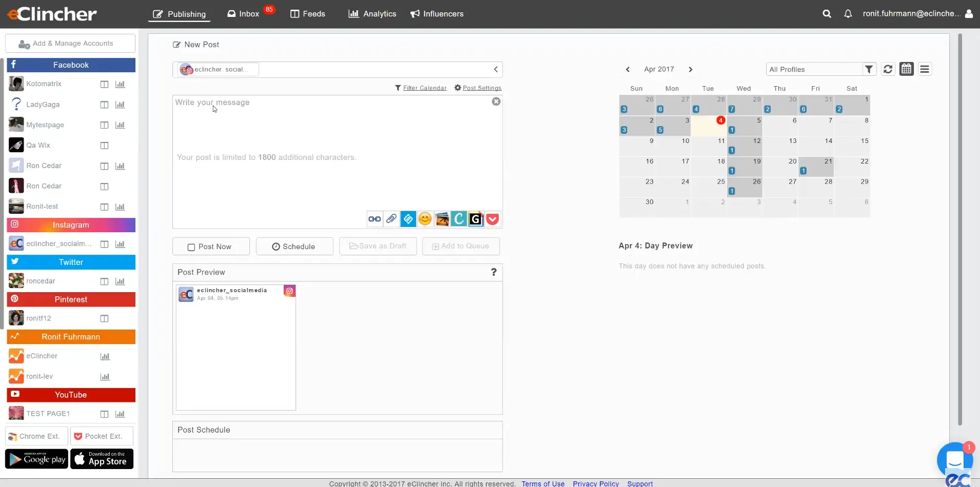Insert a link with the link icon
This screenshot has height=487, width=980.
pos(374,219)
